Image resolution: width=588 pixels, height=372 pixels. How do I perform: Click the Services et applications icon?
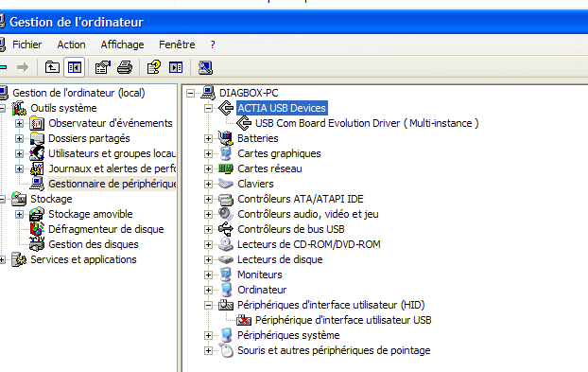[x=19, y=259]
